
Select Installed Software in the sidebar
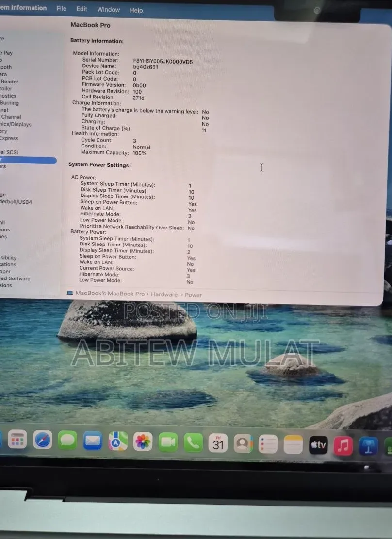(15, 278)
